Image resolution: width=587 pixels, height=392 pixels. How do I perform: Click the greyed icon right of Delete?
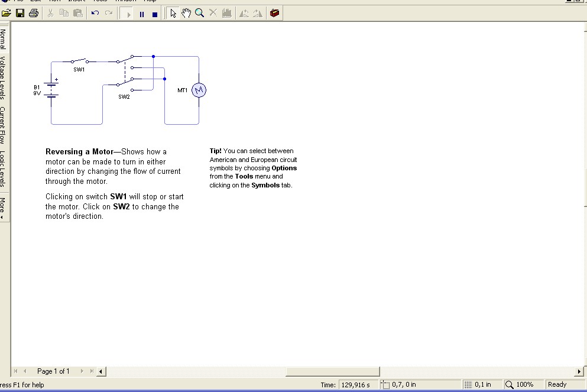[226, 14]
